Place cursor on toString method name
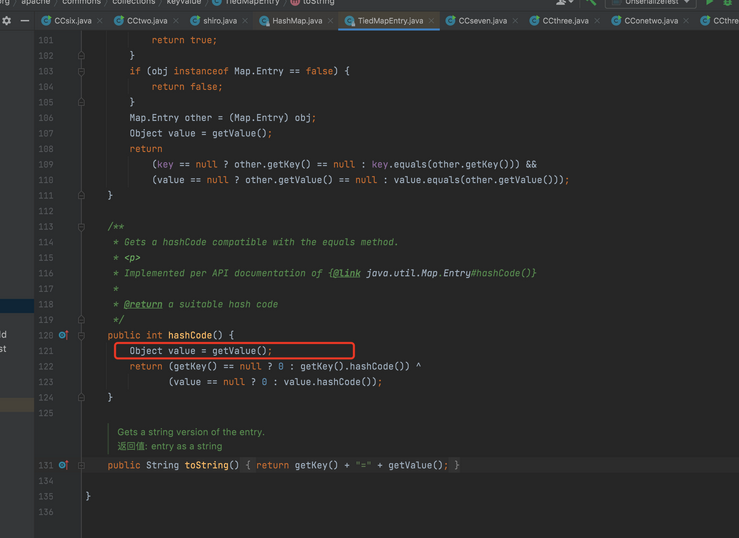The width and height of the screenshot is (739, 538). tap(206, 465)
